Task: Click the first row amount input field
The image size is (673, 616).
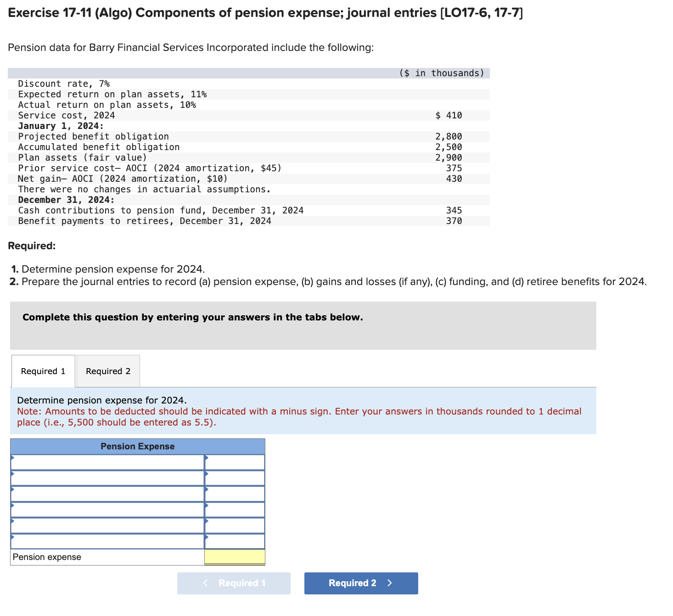Action: point(236,462)
